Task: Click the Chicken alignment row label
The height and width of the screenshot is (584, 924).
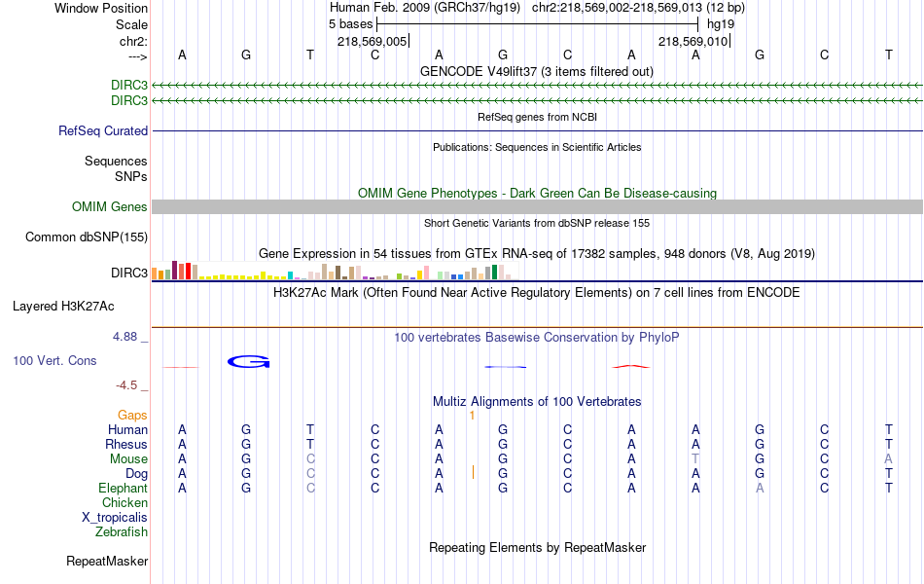Action: coord(124,502)
